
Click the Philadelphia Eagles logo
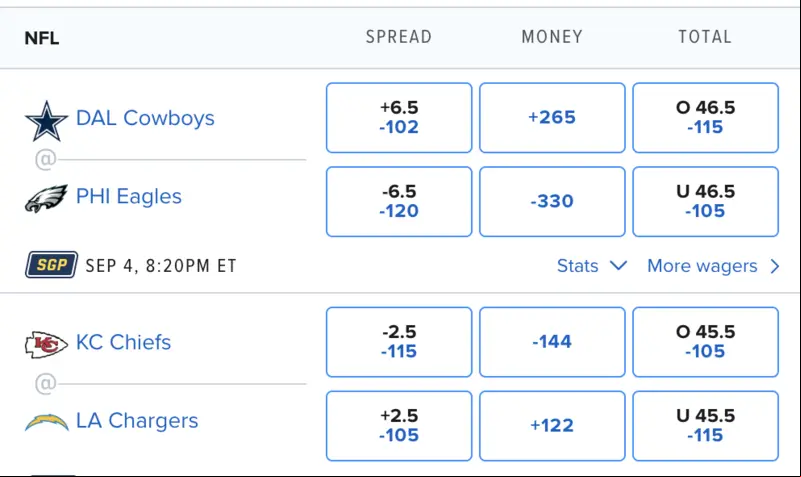point(46,199)
